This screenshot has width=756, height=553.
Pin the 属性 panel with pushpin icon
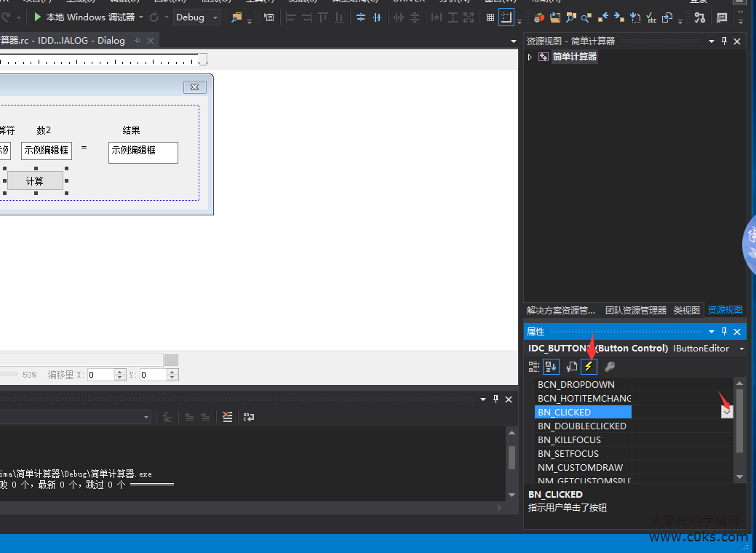coord(724,332)
